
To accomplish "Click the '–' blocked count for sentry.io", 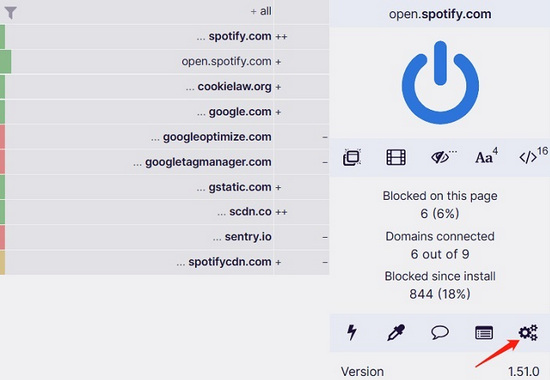I will [x=325, y=238].
